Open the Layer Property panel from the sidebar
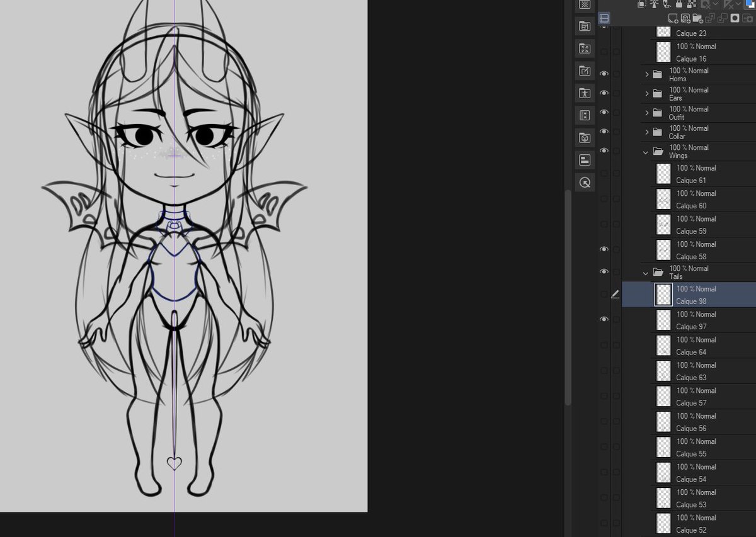756x537 pixels. click(x=585, y=159)
